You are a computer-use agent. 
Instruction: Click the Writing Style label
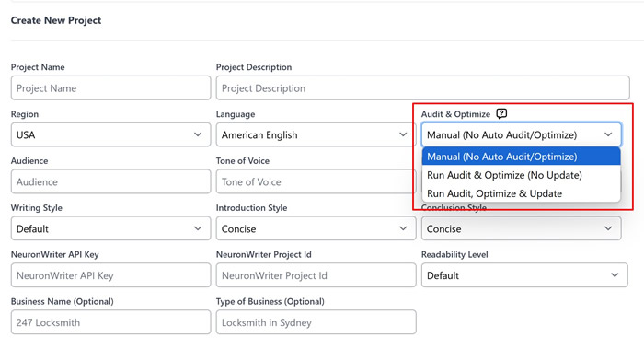tap(37, 208)
